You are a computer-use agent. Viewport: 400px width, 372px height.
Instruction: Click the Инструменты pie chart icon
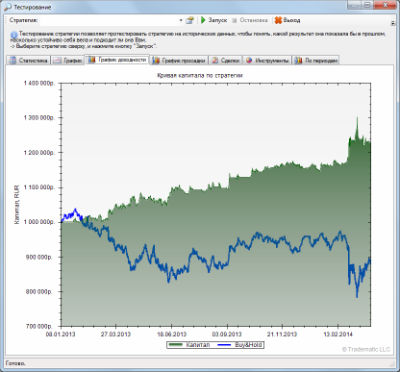pos(249,60)
